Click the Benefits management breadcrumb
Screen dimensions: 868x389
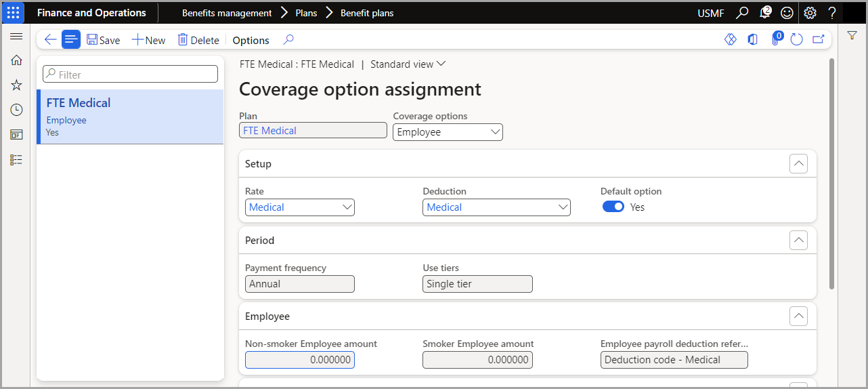(x=227, y=13)
